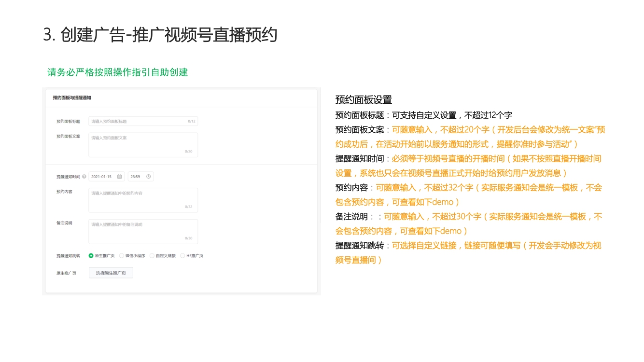Click the orange text starting 可选择自定义链接
This screenshot has height=362, width=644.
(496, 246)
